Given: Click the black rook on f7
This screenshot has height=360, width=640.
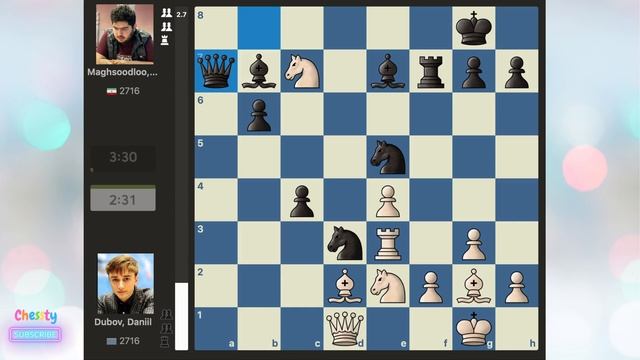Looking at the screenshot, I should [431, 72].
